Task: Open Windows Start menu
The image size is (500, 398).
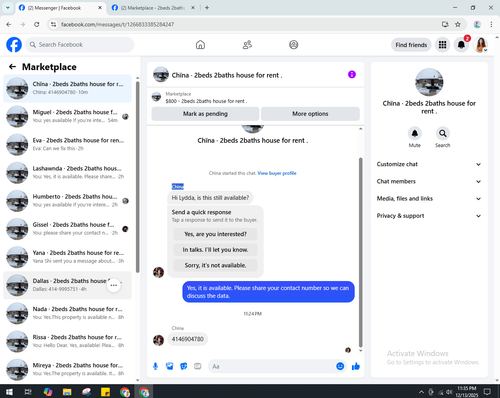Action: tap(9, 392)
